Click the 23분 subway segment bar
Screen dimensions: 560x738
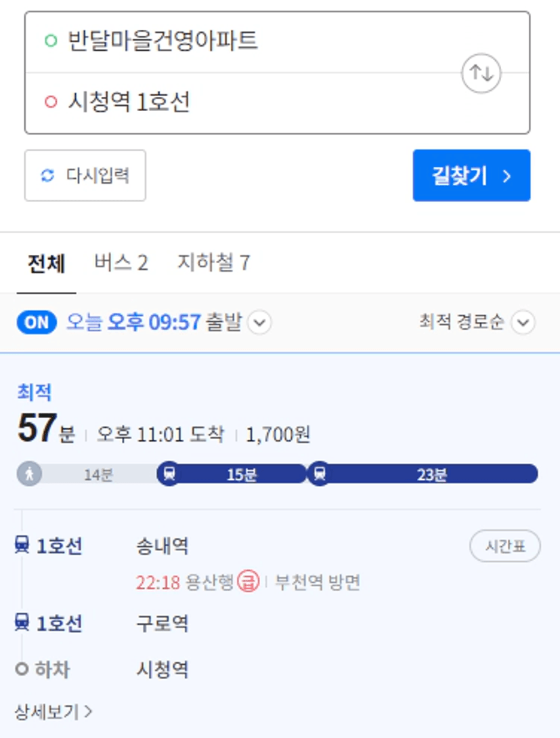423,474
